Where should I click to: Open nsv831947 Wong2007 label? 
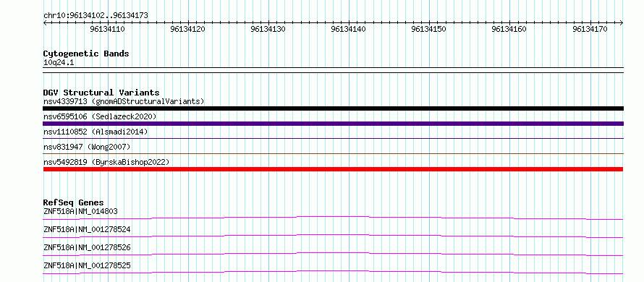click(x=86, y=147)
